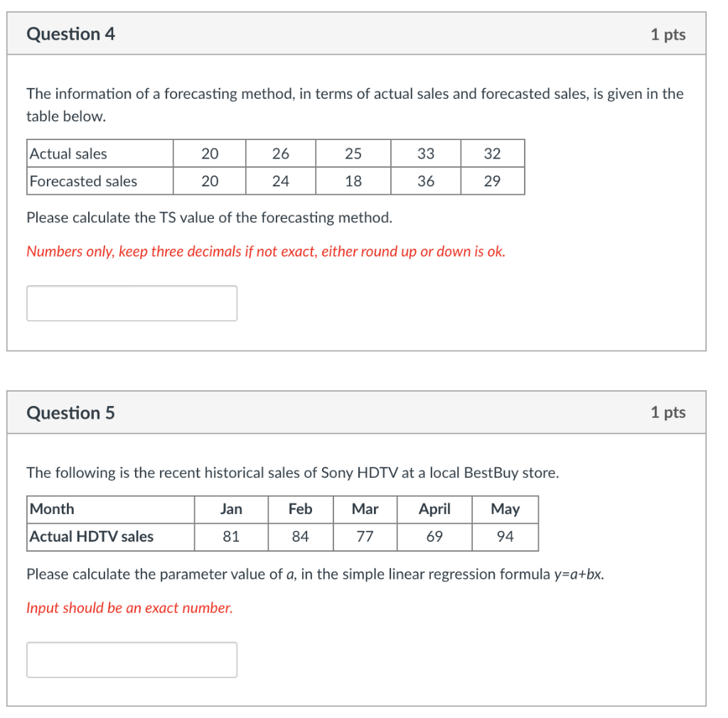Select the HDTV sales value 77
Viewport: 728px width, 718px height.
point(365,537)
